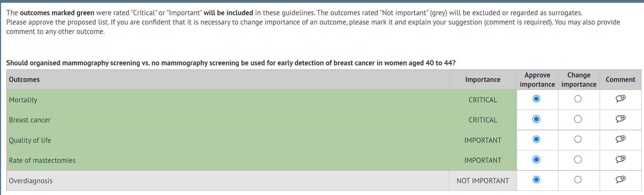
Task: Click the Mortality outcome label
Action: 23,100
